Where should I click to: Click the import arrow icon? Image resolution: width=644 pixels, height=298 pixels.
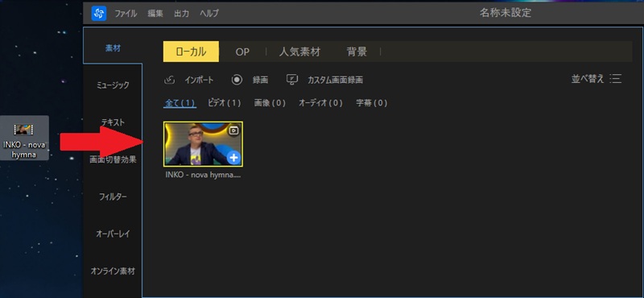click(170, 80)
